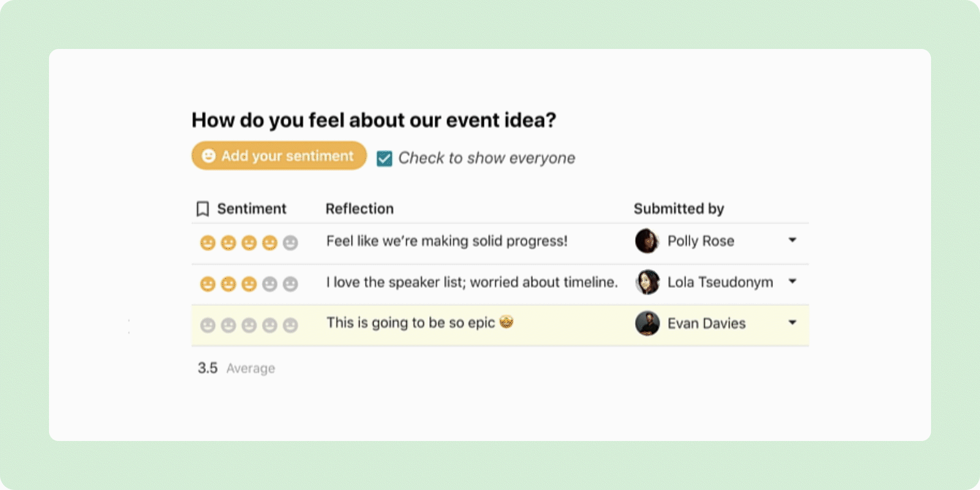Uncheck the Check to show everyone checkbox
The image size is (980, 490).
[x=384, y=159]
